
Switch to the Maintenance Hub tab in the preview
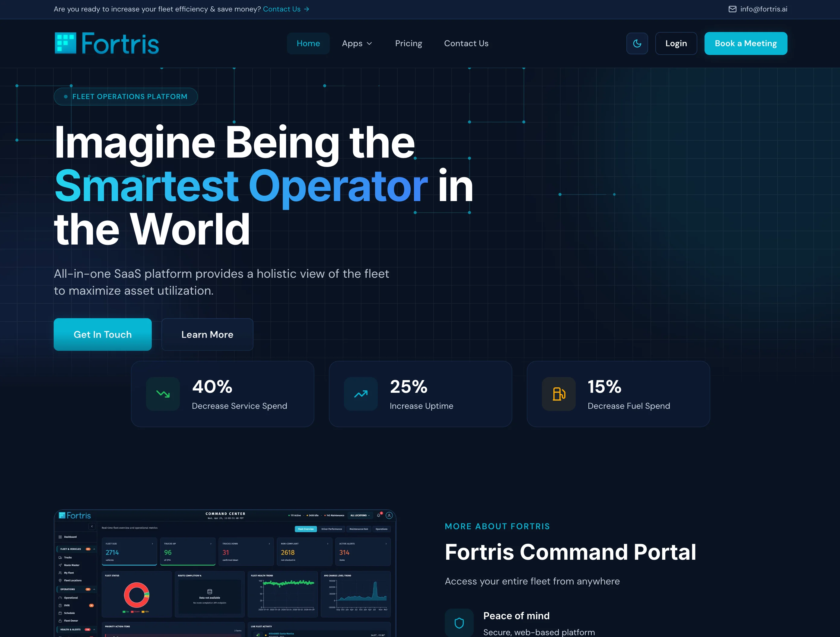click(358, 529)
